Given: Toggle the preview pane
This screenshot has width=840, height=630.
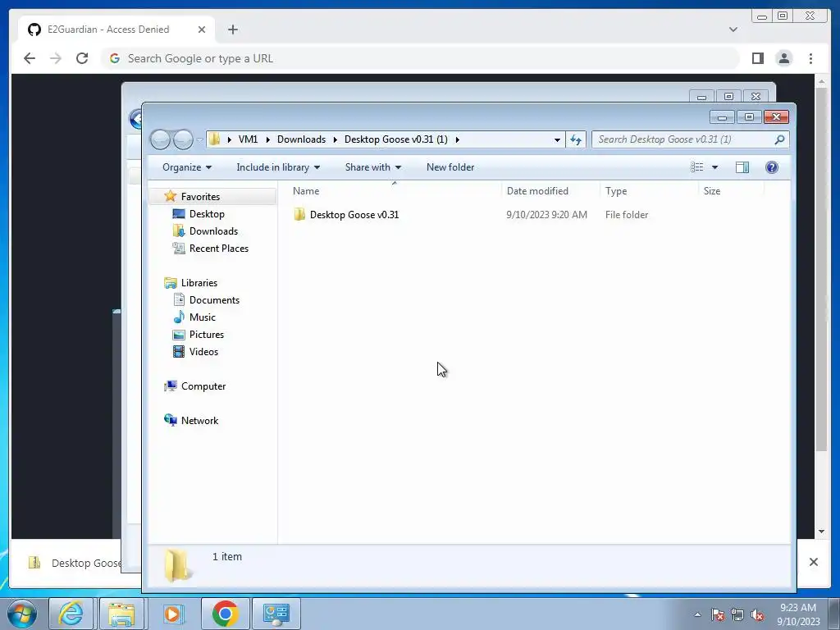Looking at the screenshot, I should click(x=742, y=167).
